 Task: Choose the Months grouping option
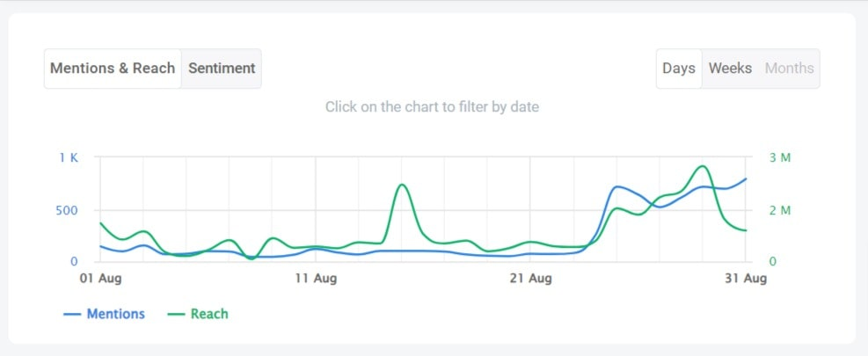790,69
